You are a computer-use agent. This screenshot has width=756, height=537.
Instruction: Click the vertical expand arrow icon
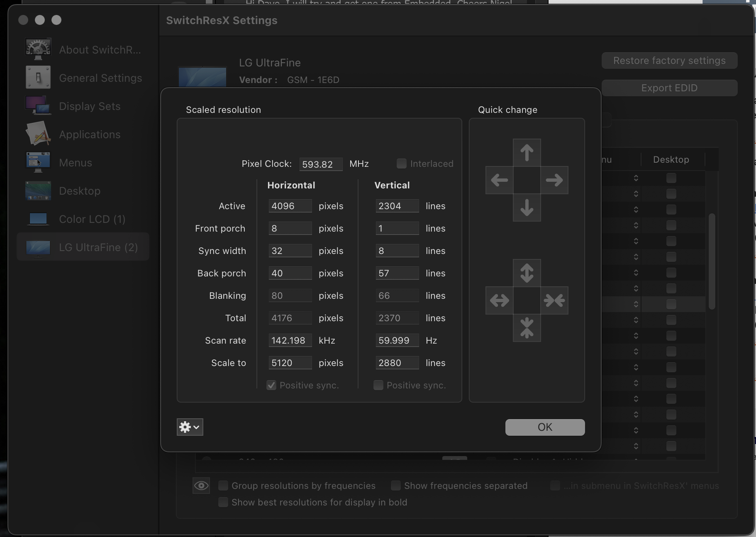[527, 273]
